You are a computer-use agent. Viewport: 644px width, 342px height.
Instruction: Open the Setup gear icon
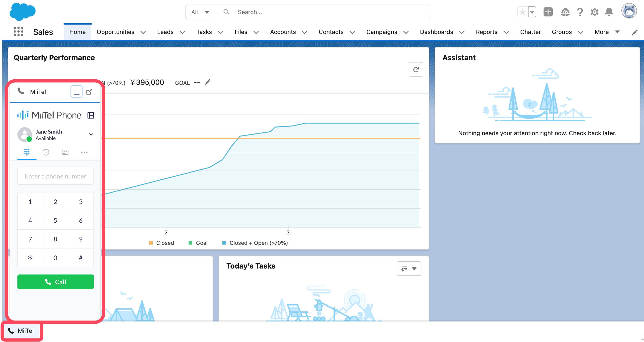click(x=595, y=12)
